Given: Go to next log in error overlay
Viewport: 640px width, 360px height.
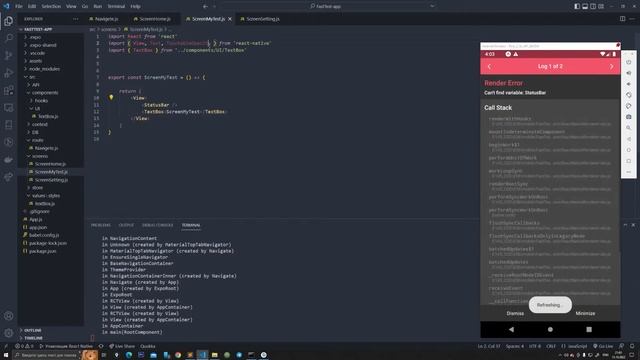Looking at the screenshot, I should (x=611, y=66).
